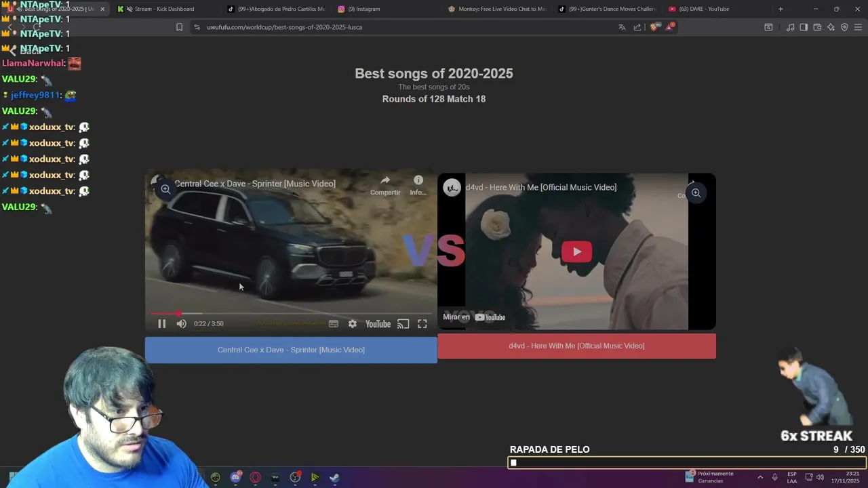Viewport: 868px width, 488px height.
Task: Open the clock showing 23:21
Action: point(847,477)
